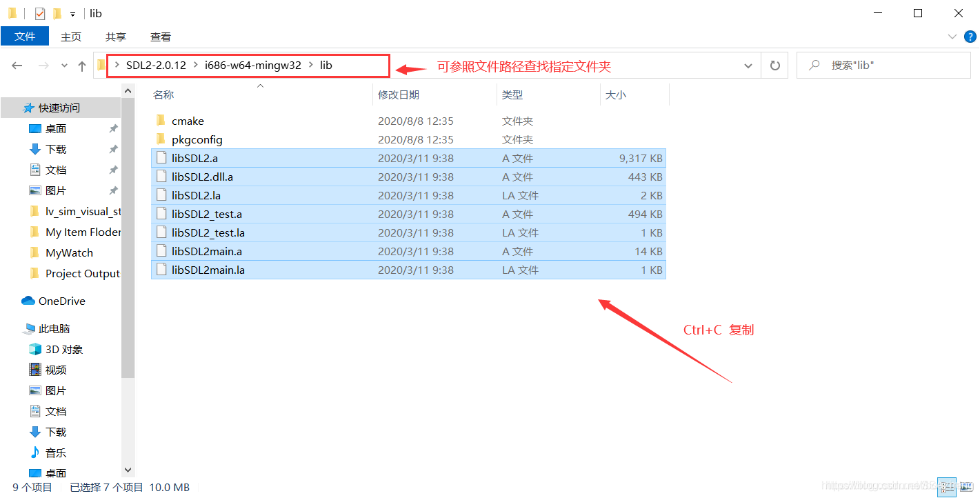Click the New folder icon in title bar

pos(57,13)
